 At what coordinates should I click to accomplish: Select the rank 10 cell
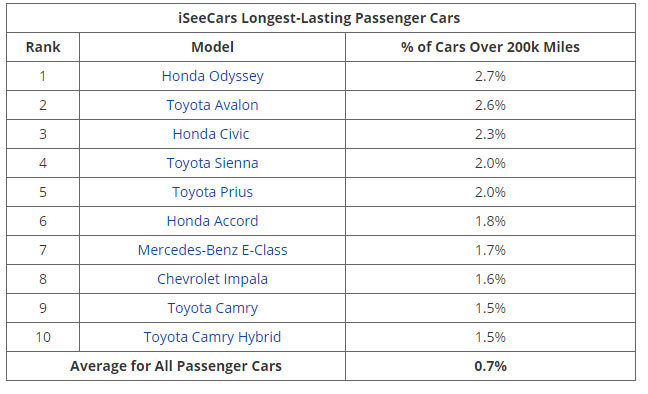point(43,337)
